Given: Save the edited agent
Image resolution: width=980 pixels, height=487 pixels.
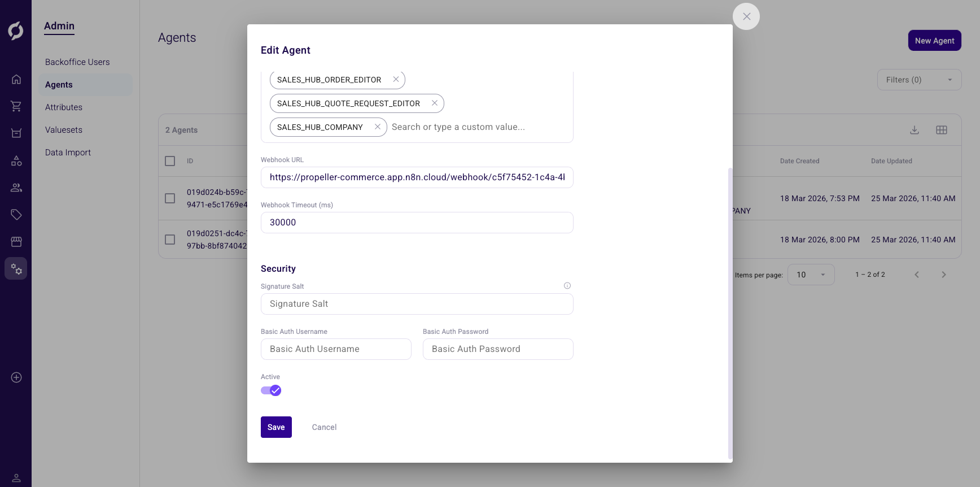Looking at the screenshot, I should (x=276, y=427).
